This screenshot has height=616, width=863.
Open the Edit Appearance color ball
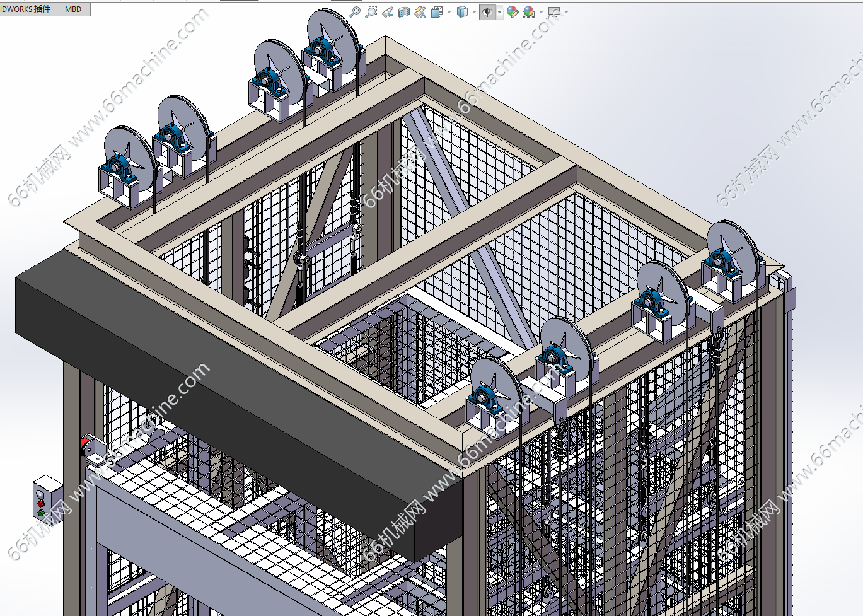click(x=512, y=12)
